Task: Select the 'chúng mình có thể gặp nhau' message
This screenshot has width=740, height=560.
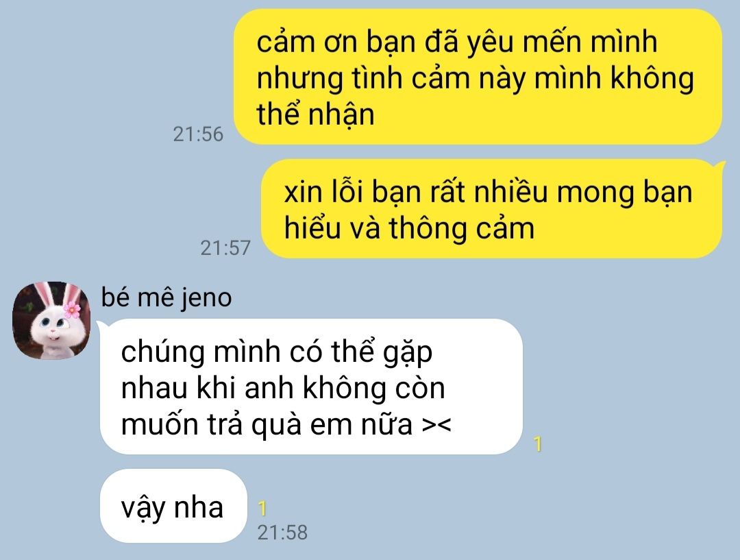Action: click(312, 386)
